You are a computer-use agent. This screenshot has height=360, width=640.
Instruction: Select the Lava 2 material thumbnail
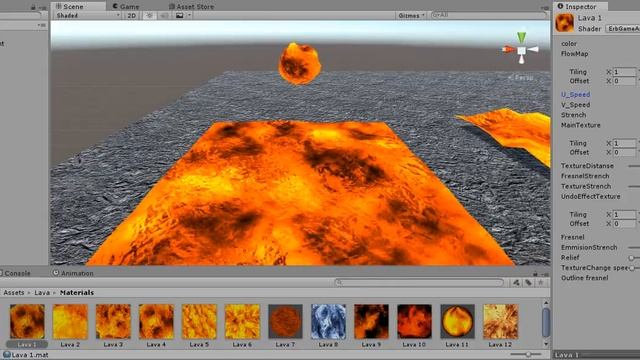pyautogui.click(x=70, y=322)
